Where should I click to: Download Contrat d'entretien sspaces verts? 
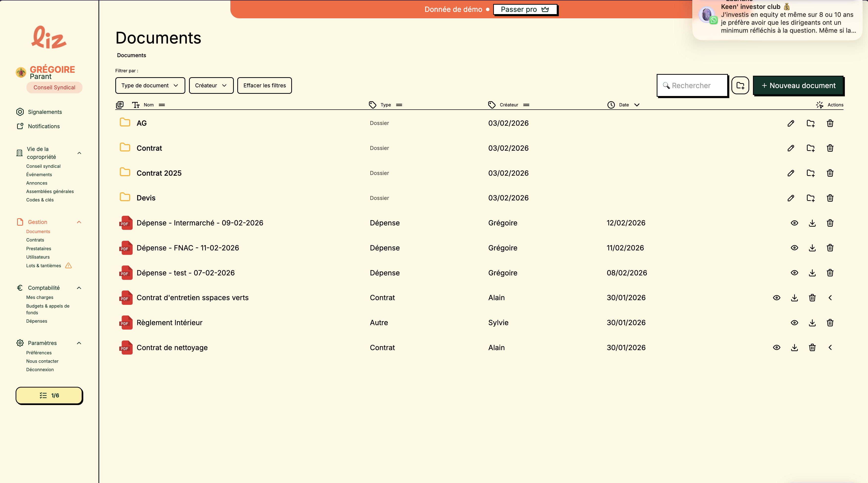tap(794, 298)
